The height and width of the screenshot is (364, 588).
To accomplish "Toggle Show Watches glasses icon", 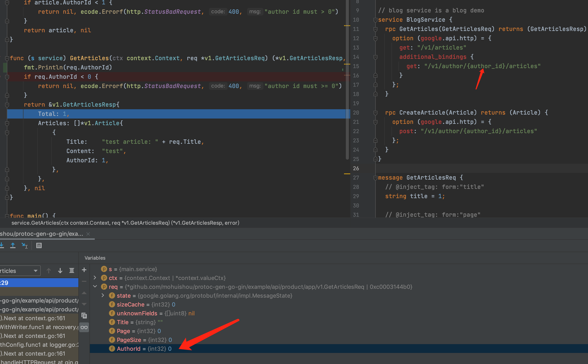I will pyautogui.click(x=84, y=328).
